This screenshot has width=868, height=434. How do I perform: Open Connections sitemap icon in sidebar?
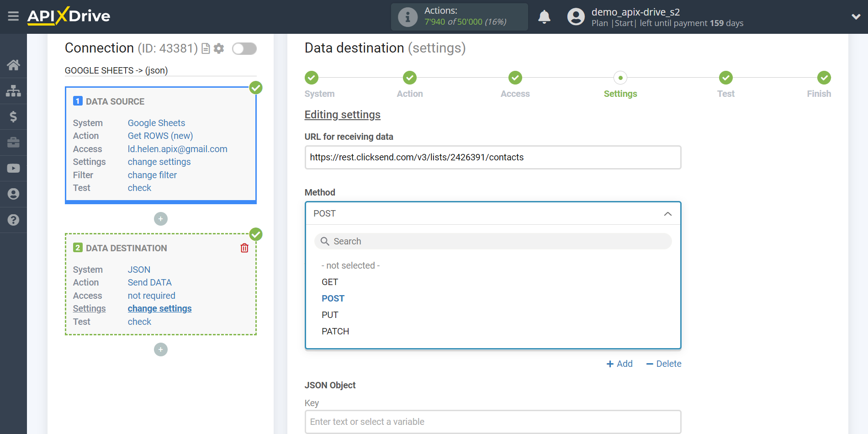[x=13, y=91]
